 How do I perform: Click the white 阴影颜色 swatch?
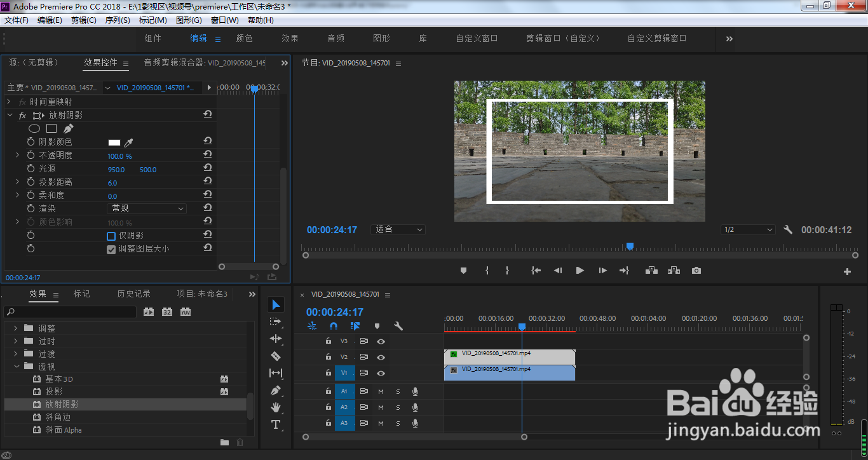(114, 143)
